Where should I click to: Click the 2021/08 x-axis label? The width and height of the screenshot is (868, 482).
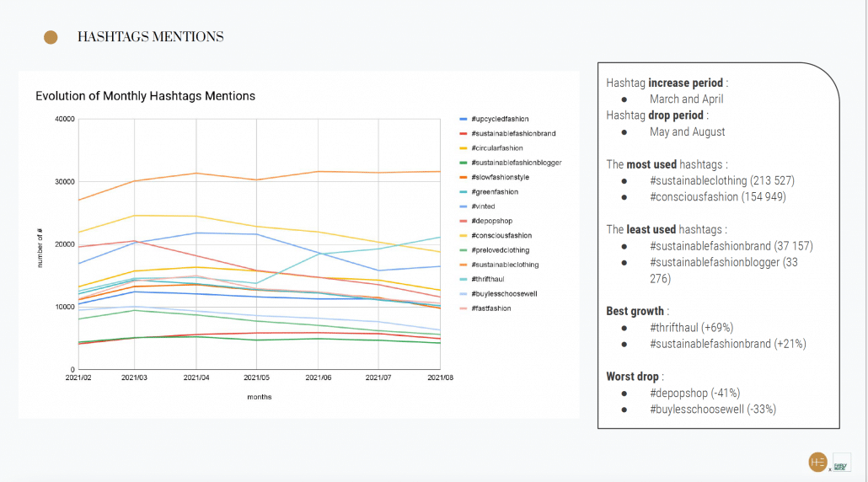440,378
